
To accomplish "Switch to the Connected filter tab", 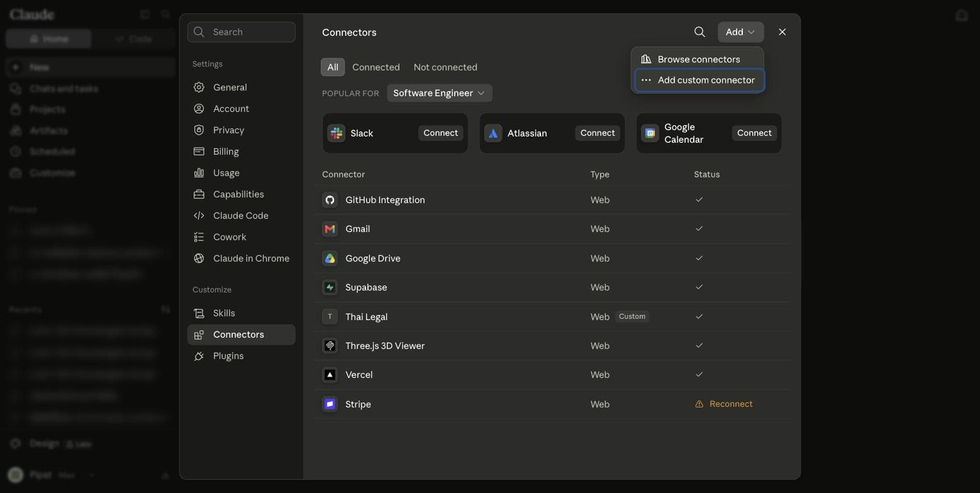I will 376,67.
